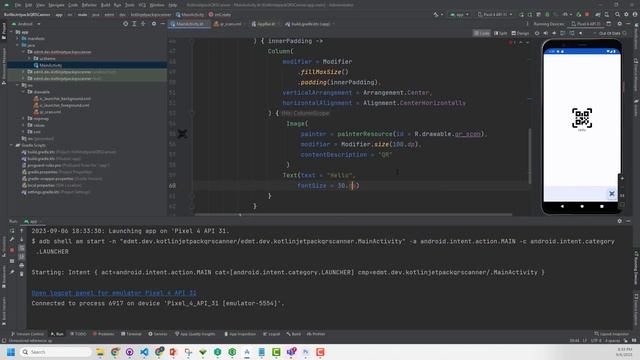640x360 pixels.
Task: Open the app run configuration dropdown
Action: click(460, 14)
